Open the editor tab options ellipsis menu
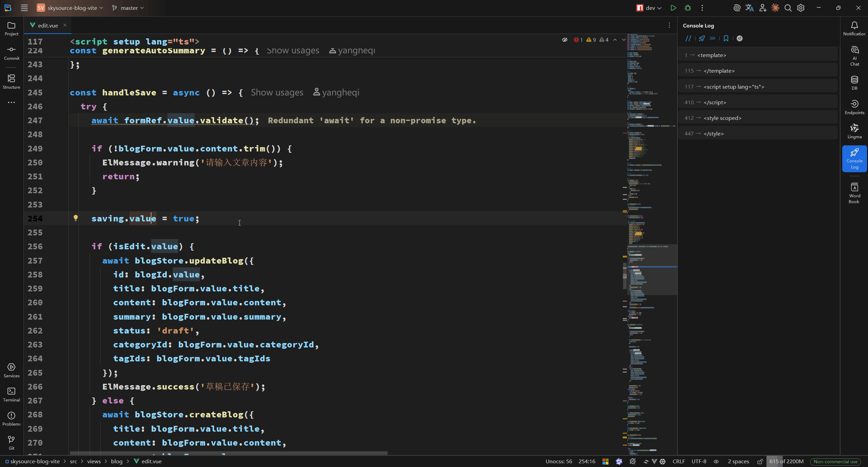This screenshot has width=868, height=467. (669, 25)
